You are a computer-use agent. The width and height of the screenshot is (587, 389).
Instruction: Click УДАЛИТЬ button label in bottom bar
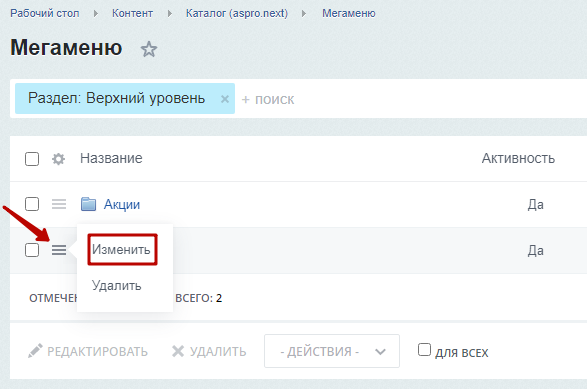[x=218, y=352]
